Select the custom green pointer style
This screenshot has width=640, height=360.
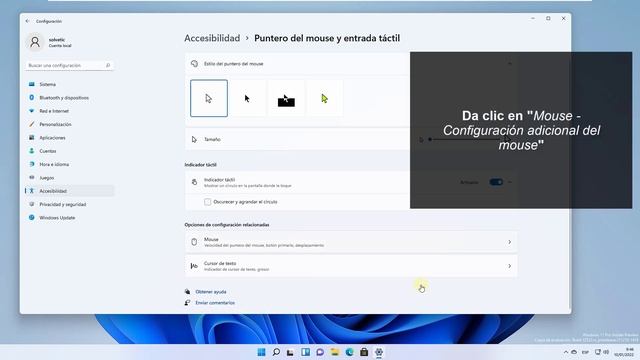click(324, 98)
